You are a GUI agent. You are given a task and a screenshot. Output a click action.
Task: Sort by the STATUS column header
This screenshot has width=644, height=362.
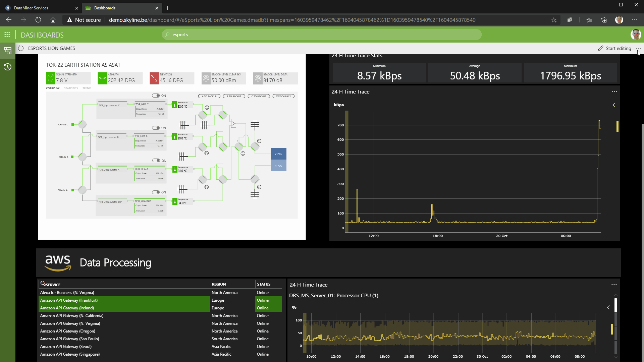(x=264, y=284)
